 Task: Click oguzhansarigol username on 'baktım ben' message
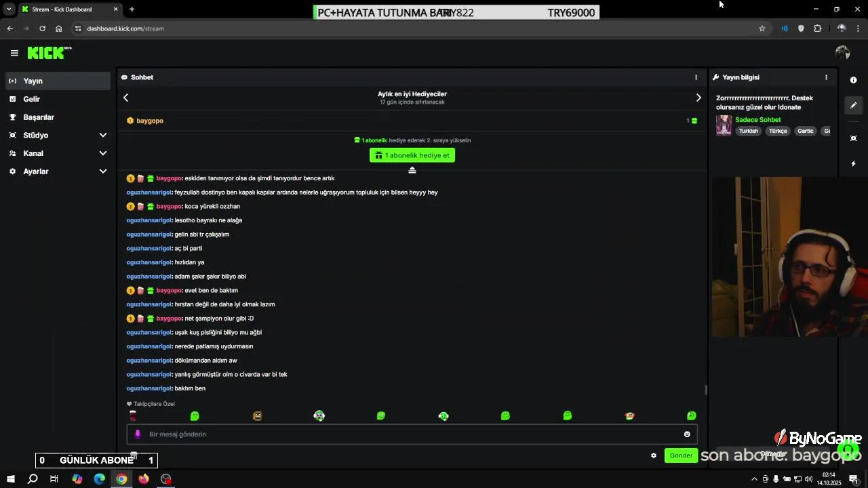point(149,388)
